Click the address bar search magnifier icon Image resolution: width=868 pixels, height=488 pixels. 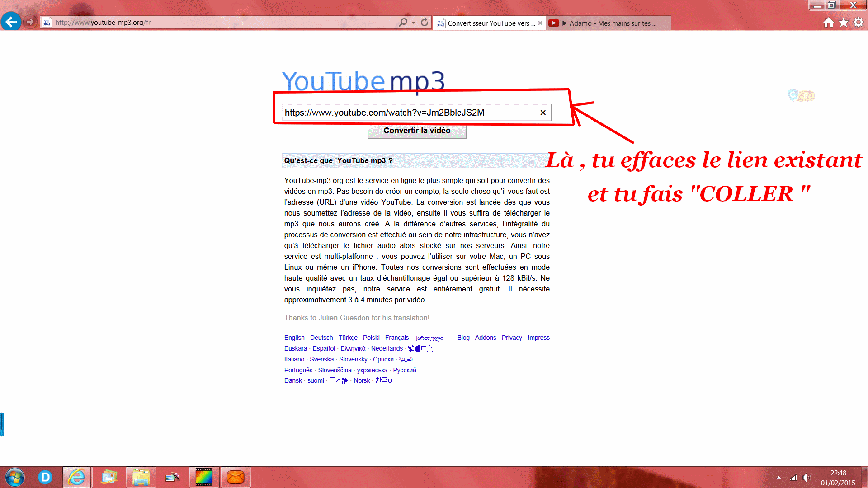point(402,22)
